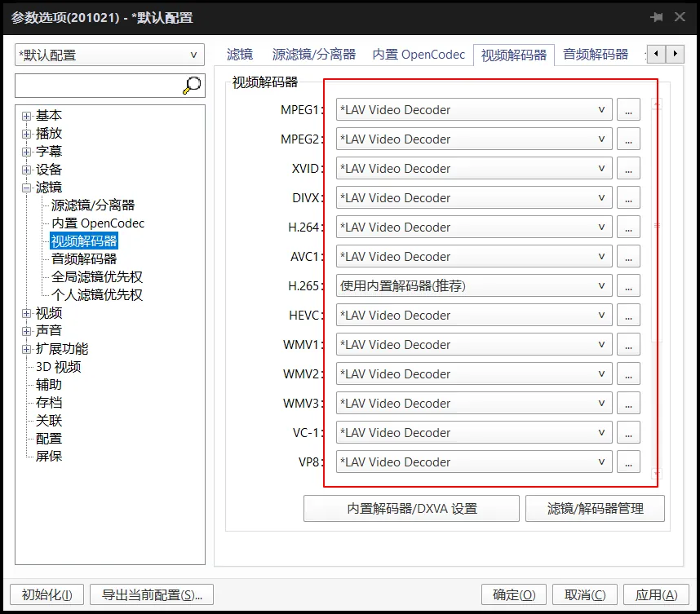Click the 内置解码器/DXVA 设置 button
The image size is (700, 614).
(x=411, y=508)
